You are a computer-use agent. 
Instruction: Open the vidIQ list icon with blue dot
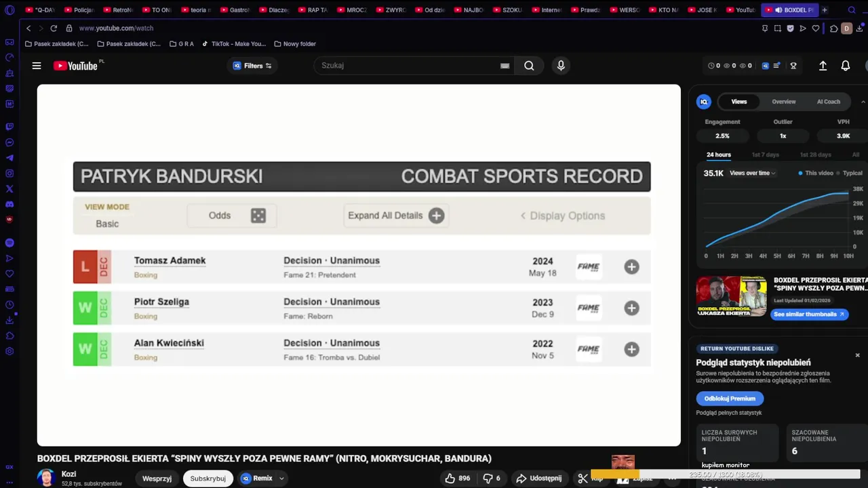coord(777,66)
